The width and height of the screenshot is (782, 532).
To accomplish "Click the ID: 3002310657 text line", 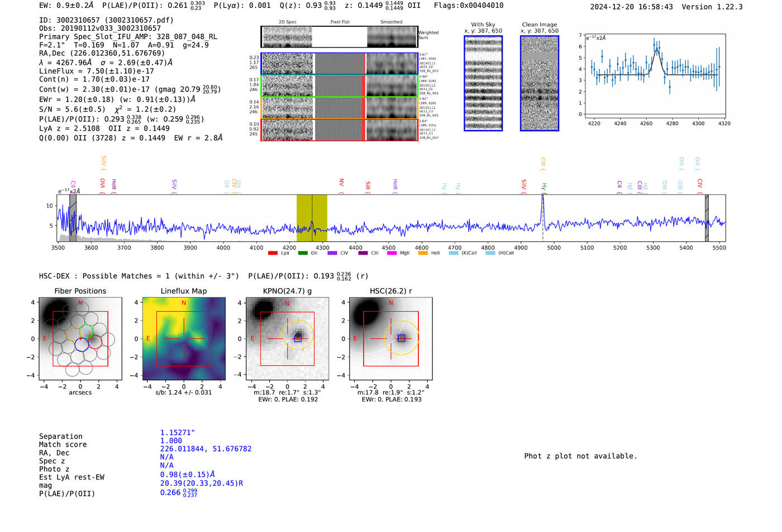I will coord(106,20).
